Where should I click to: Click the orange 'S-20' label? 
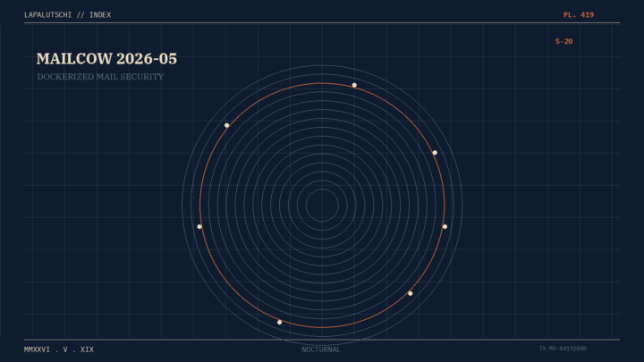[563, 41]
